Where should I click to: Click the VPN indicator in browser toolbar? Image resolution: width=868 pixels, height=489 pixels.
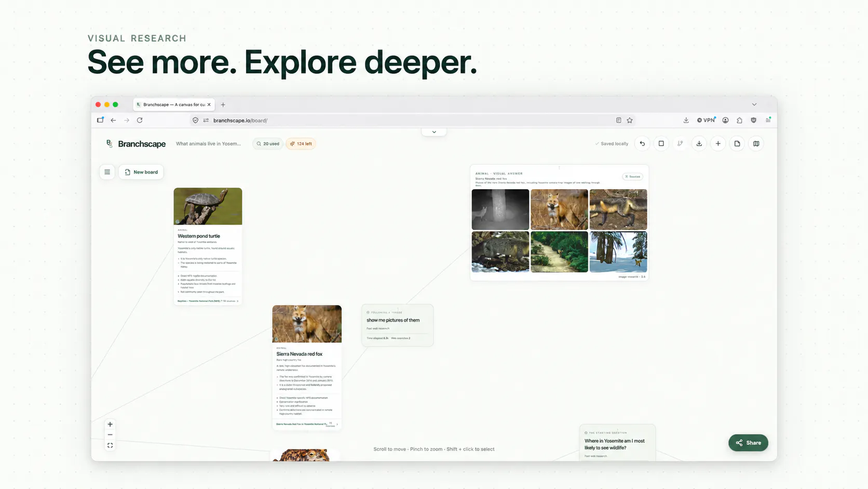click(706, 120)
